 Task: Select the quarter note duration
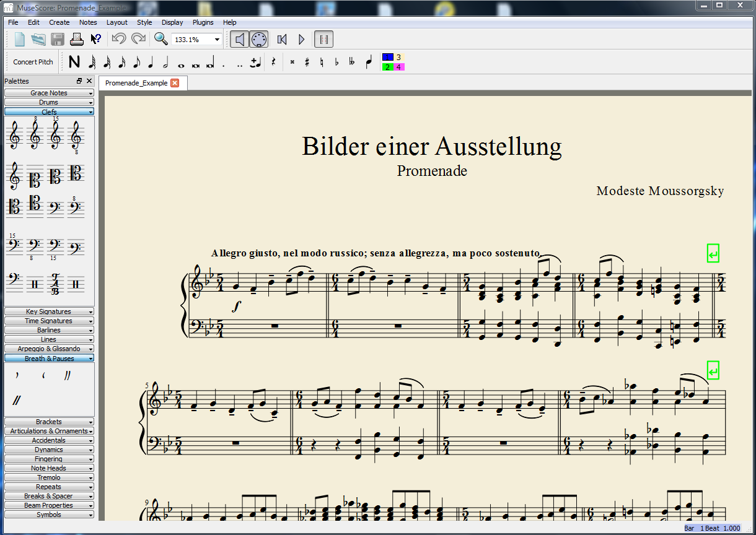pyautogui.click(x=151, y=62)
